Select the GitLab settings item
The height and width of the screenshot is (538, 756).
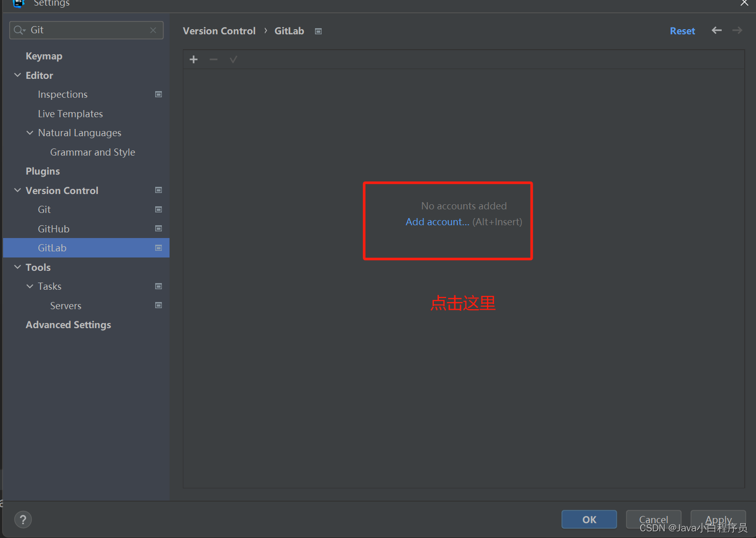(86, 248)
